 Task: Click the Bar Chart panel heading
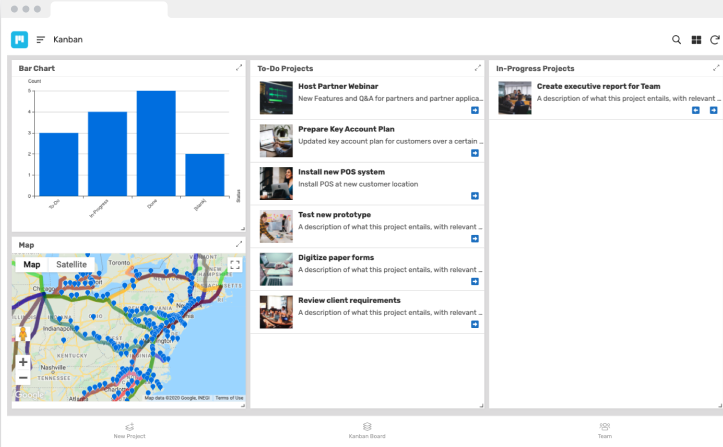36,68
